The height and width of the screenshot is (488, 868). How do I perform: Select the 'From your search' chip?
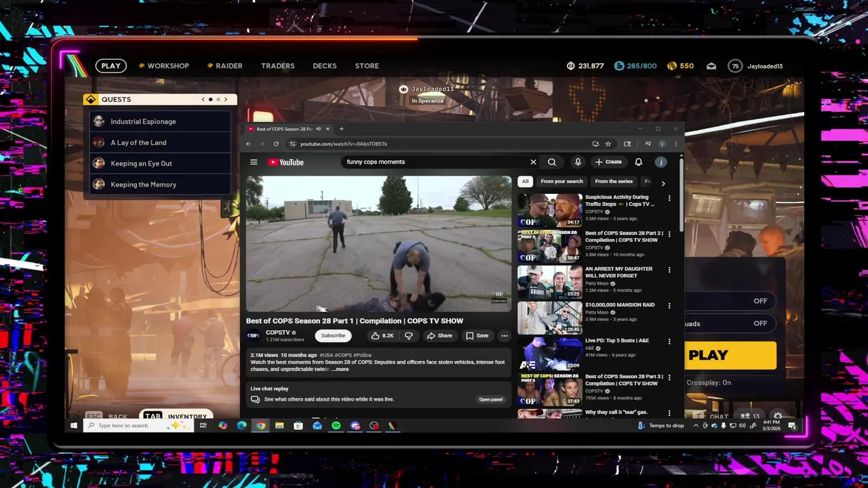(x=561, y=182)
